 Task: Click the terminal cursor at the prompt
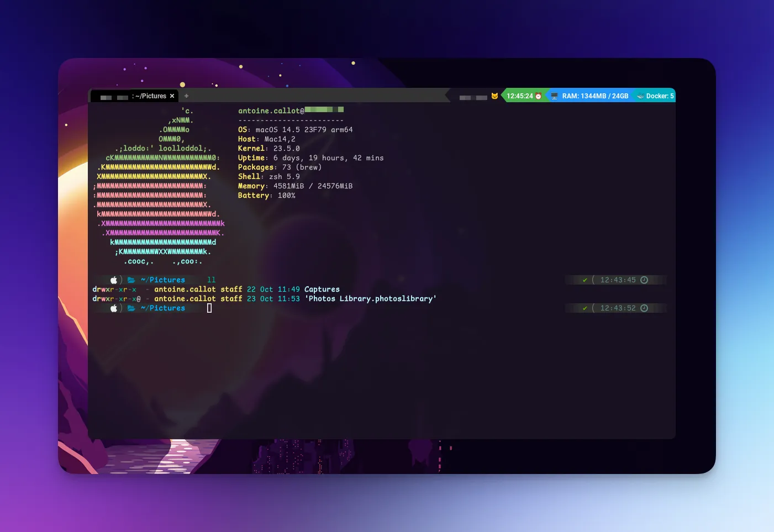tap(209, 308)
